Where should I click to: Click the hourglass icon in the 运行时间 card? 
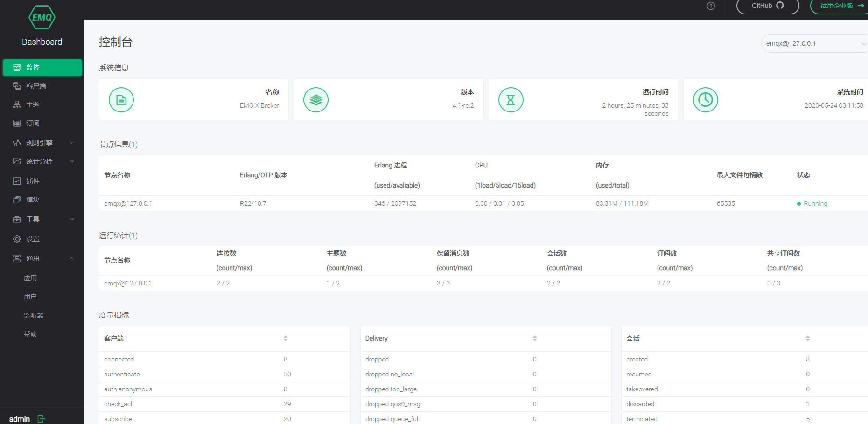(x=511, y=100)
